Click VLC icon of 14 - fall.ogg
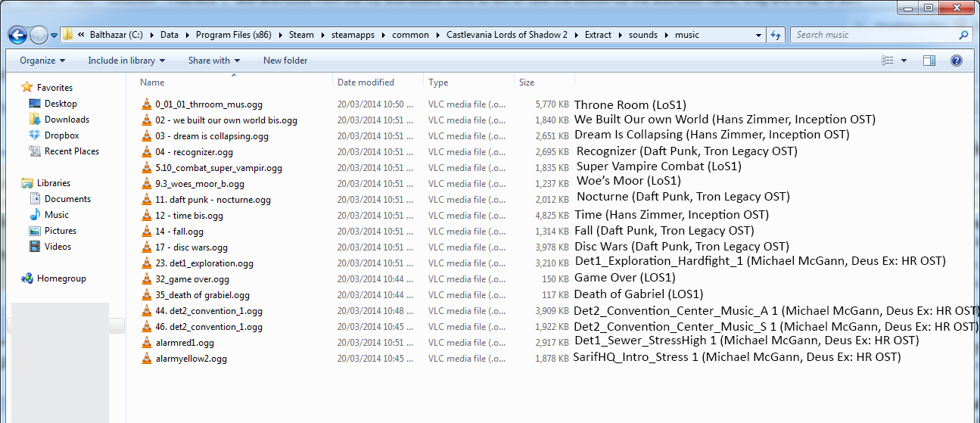Screen dimensions: 980x423 [x=146, y=232]
